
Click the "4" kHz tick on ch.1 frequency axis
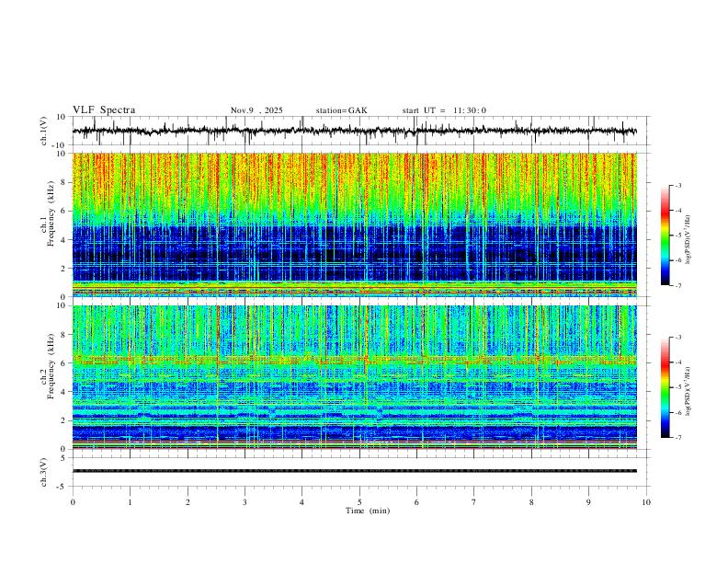[x=63, y=240]
